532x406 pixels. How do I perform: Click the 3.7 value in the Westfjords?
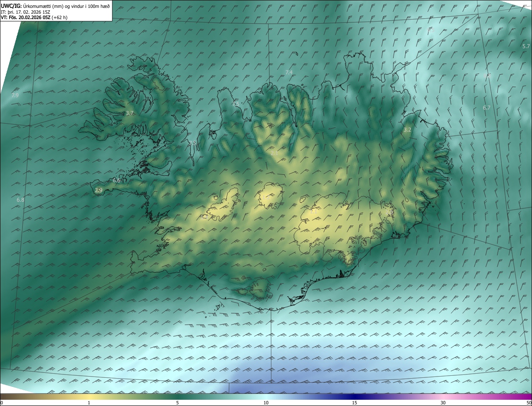129,113
